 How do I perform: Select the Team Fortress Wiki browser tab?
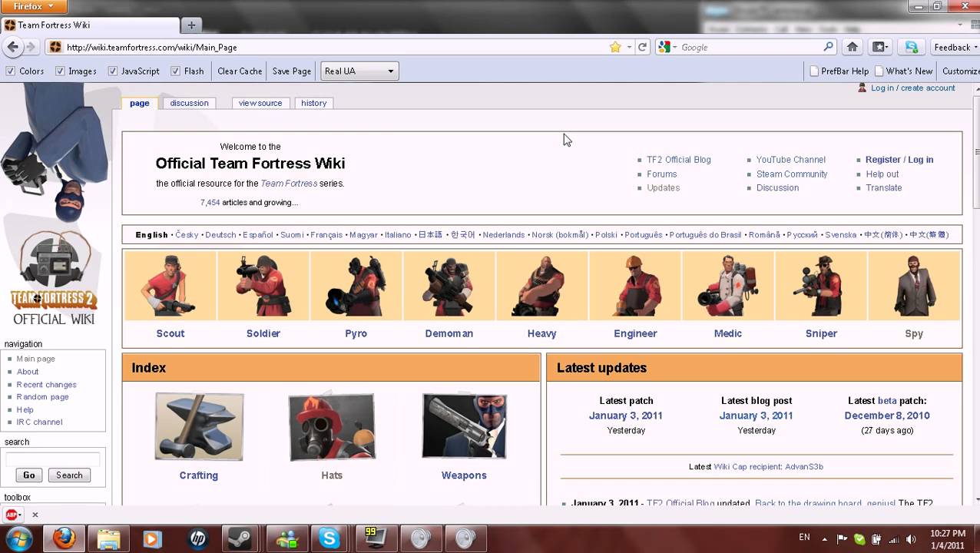pos(90,25)
